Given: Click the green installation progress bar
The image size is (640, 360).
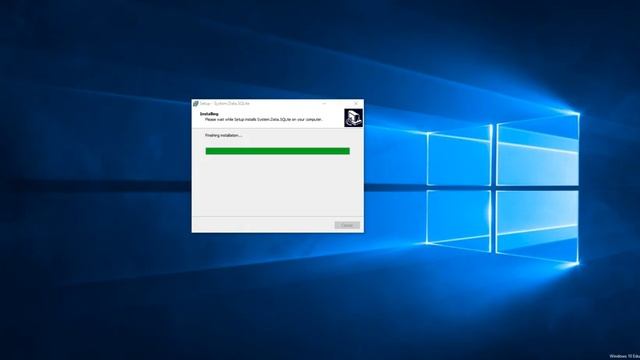Looking at the screenshot, I should click(x=278, y=151).
